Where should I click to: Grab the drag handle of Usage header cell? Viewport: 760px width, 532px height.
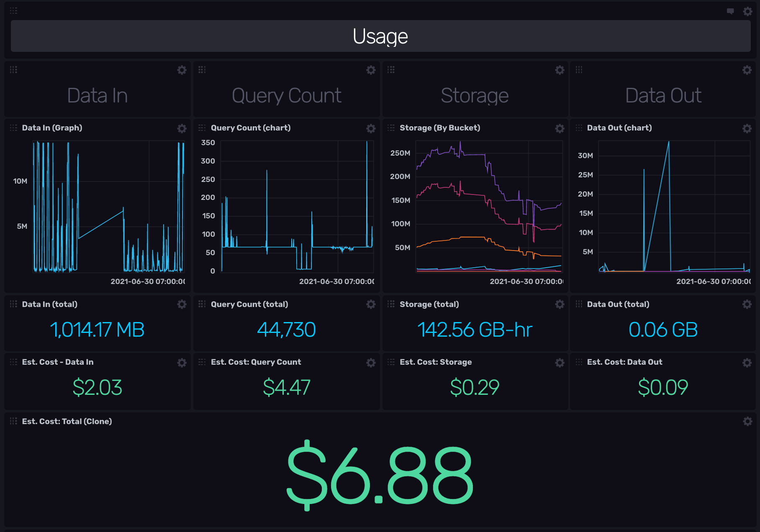(x=13, y=11)
